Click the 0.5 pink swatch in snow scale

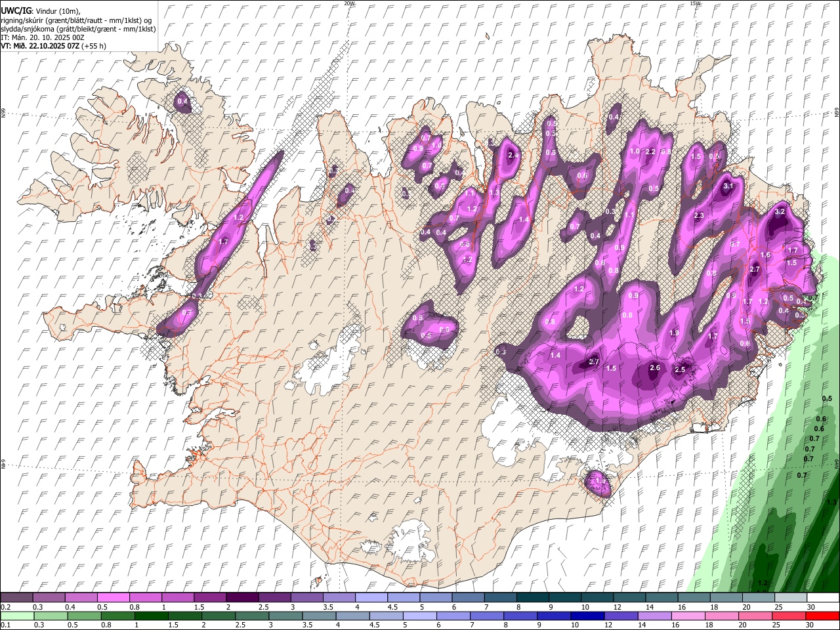[x=113, y=598]
